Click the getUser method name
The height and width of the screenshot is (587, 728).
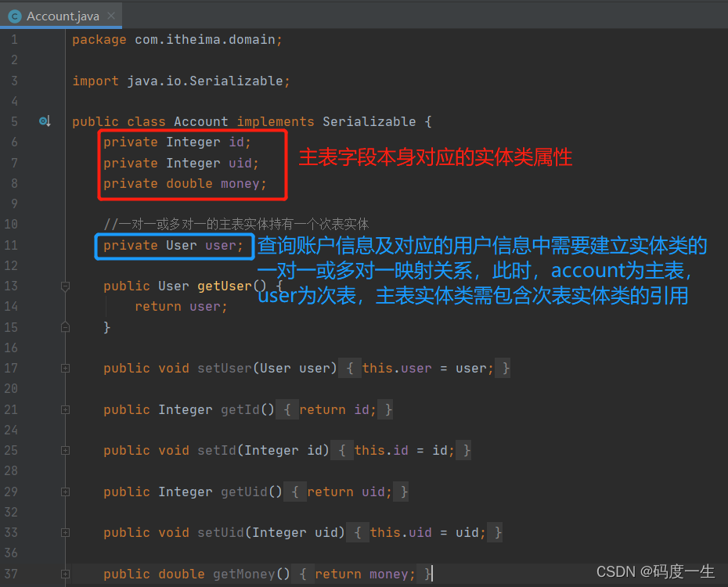[224, 286]
